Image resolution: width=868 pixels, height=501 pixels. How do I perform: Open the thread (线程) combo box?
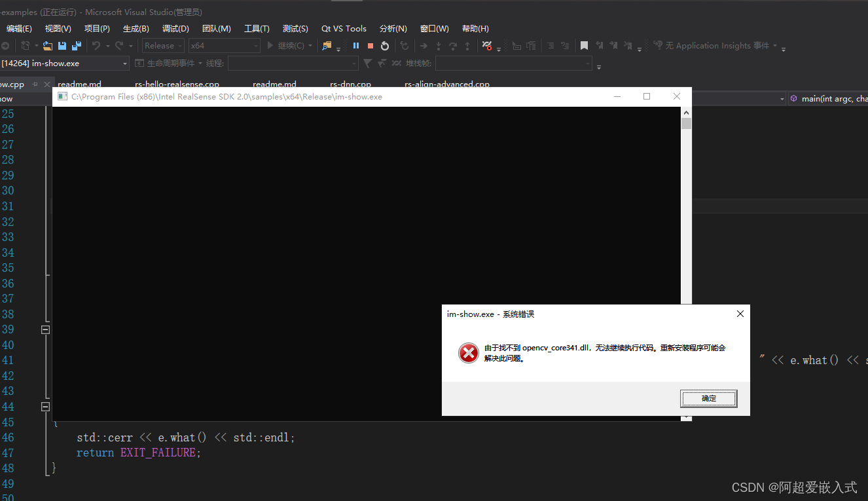tap(293, 64)
